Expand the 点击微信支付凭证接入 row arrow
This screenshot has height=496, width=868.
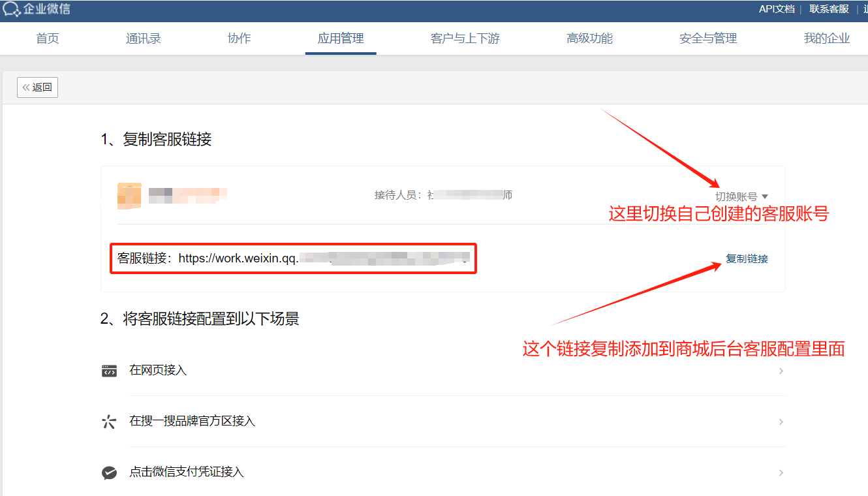point(781,473)
